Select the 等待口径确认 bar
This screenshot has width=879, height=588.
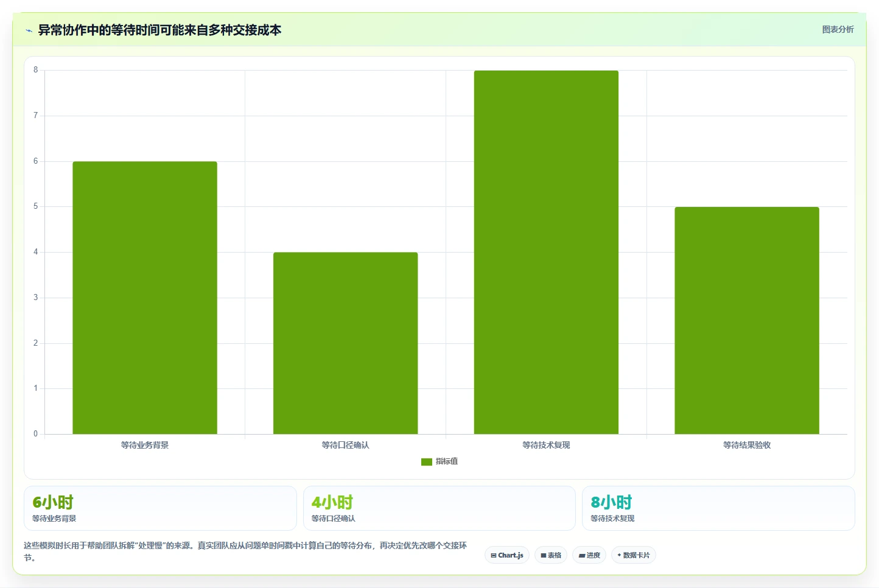(x=345, y=343)
